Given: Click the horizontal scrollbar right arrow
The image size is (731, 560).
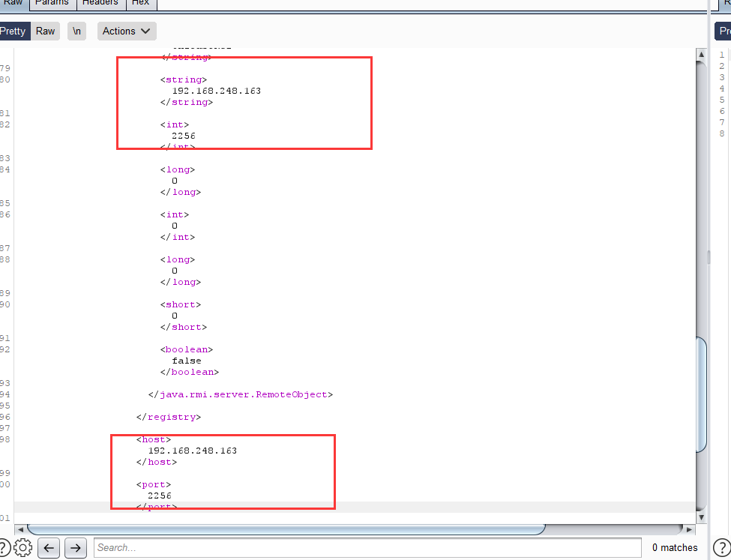Looking at the screenshot, I should (x=690, y=530).
